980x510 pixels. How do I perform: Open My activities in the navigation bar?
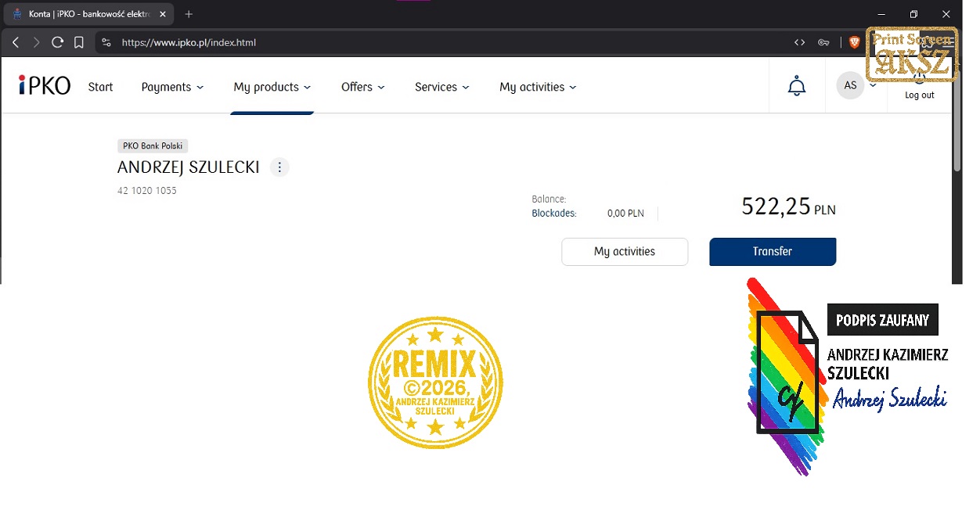(538, 87)
